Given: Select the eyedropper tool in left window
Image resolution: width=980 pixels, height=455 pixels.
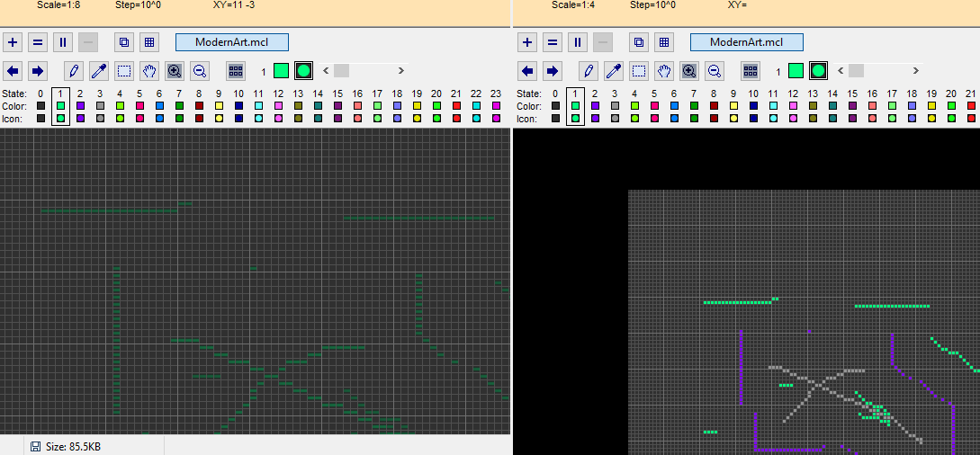Looking at the screenshot, I should pyautogui.click(x=99, y=70).
